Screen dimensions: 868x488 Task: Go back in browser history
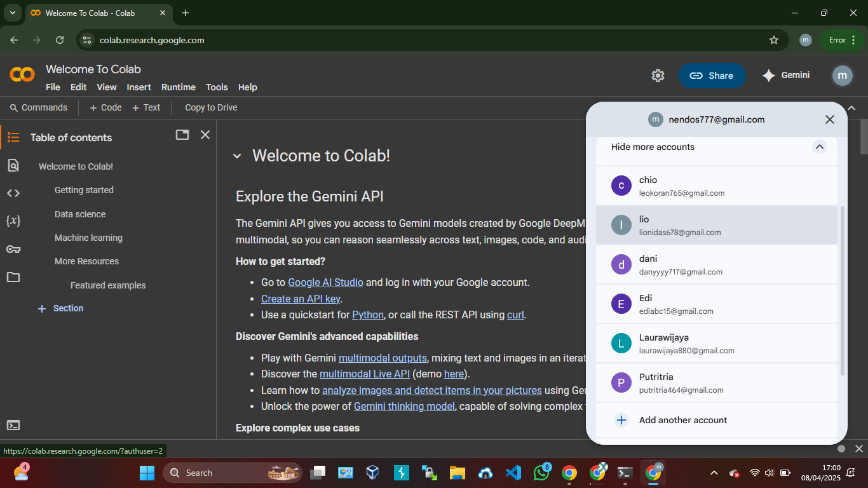[14, 40]
